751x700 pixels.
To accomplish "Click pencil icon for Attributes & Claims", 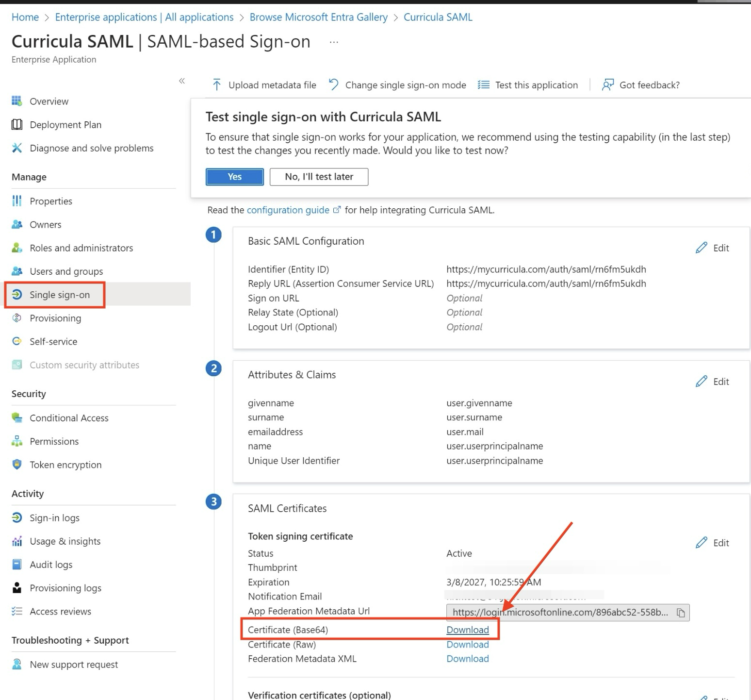I will coord(702,381).
